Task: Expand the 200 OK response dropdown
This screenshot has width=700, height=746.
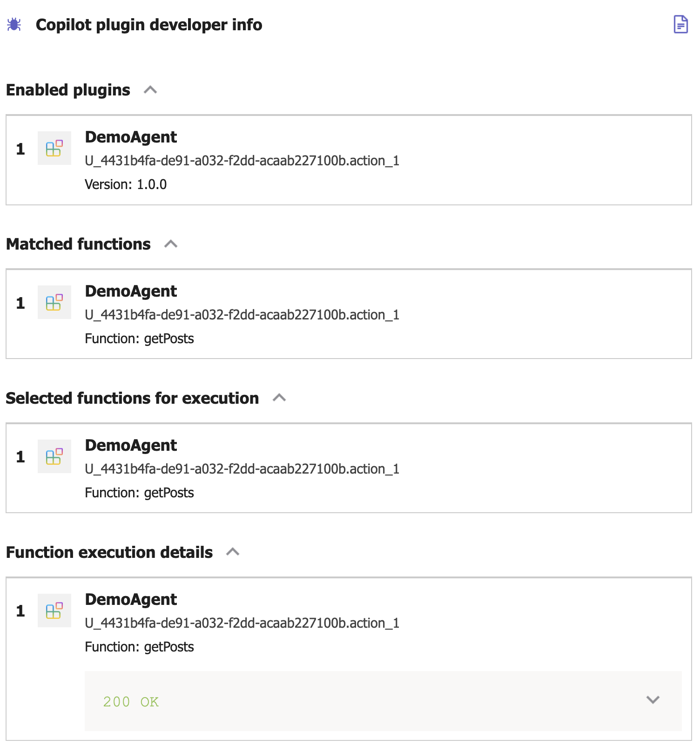Action: pyautogui.click(x=653, y=700)
